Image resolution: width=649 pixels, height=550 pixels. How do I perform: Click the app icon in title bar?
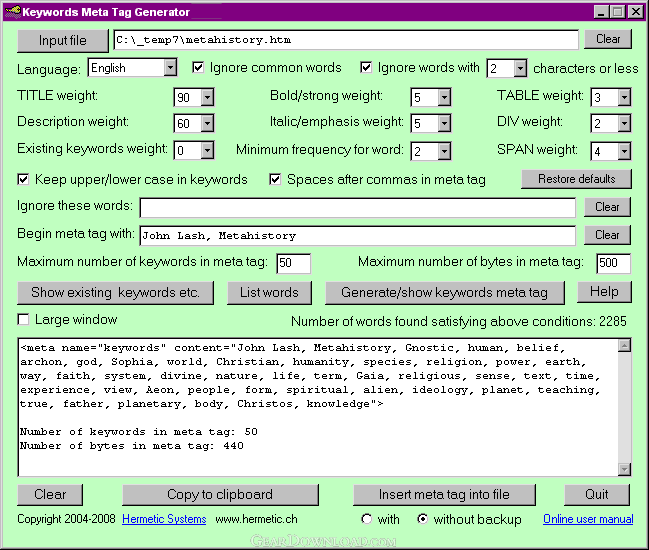(13, 12)
